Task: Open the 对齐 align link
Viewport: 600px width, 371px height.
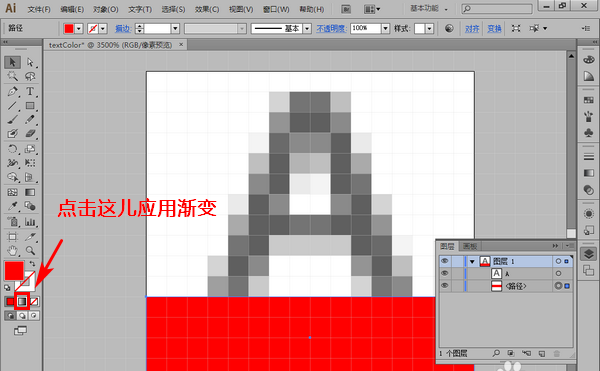Action: [x=472, y=29]
